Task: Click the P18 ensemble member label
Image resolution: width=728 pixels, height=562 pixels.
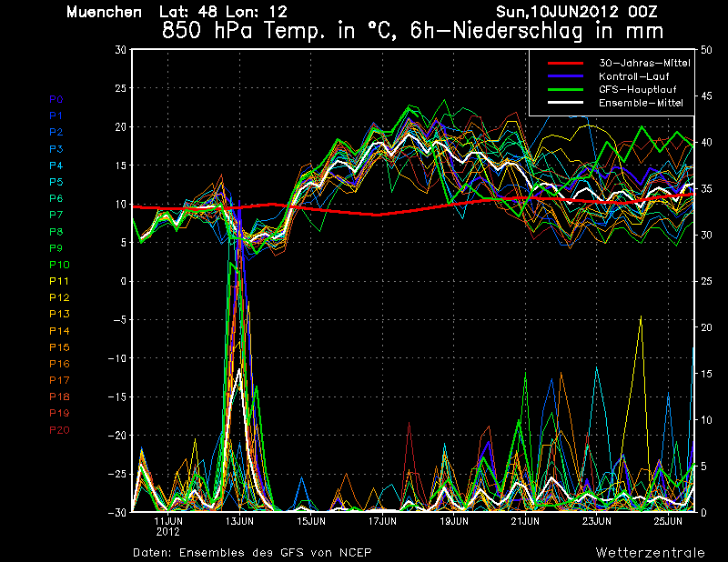Action: [59, 396]
